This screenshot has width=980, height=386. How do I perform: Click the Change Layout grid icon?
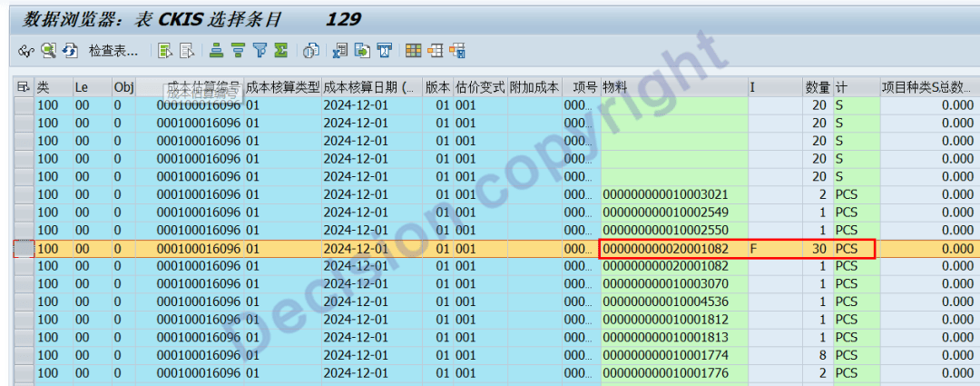[x=413, y=51]
